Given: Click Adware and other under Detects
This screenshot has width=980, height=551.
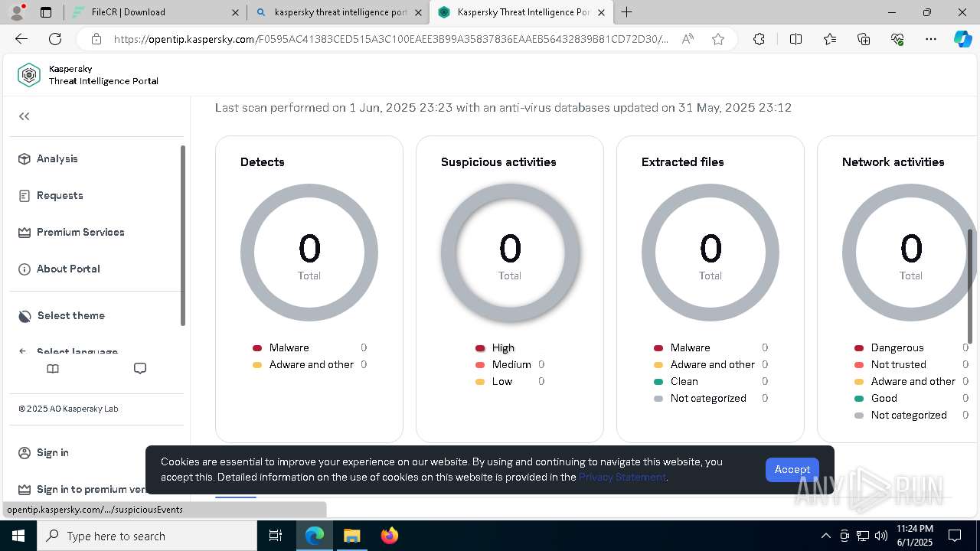Looking at the screenshot, I should click(x=312, y=364).
